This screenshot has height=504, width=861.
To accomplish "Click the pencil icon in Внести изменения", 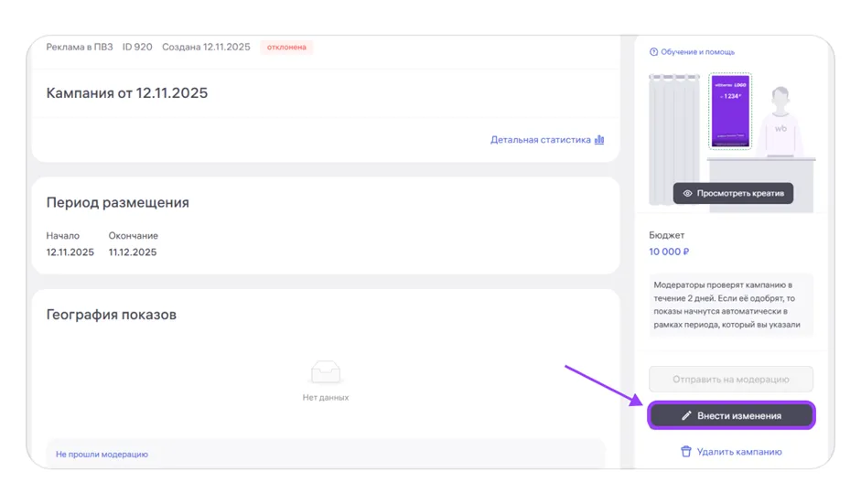I will [686, 415].
